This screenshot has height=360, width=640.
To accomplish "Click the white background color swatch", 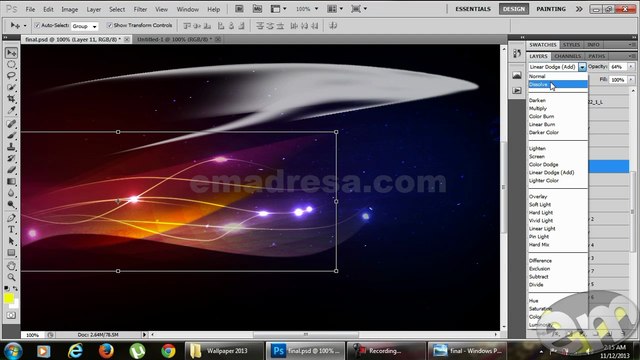I will 15,305.
